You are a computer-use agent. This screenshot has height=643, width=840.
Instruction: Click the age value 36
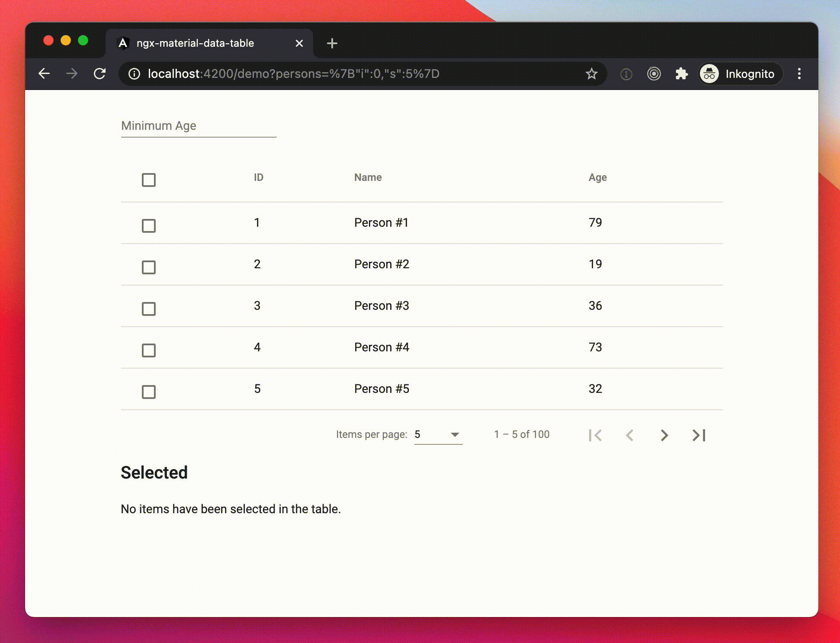[x=595, y=305]
